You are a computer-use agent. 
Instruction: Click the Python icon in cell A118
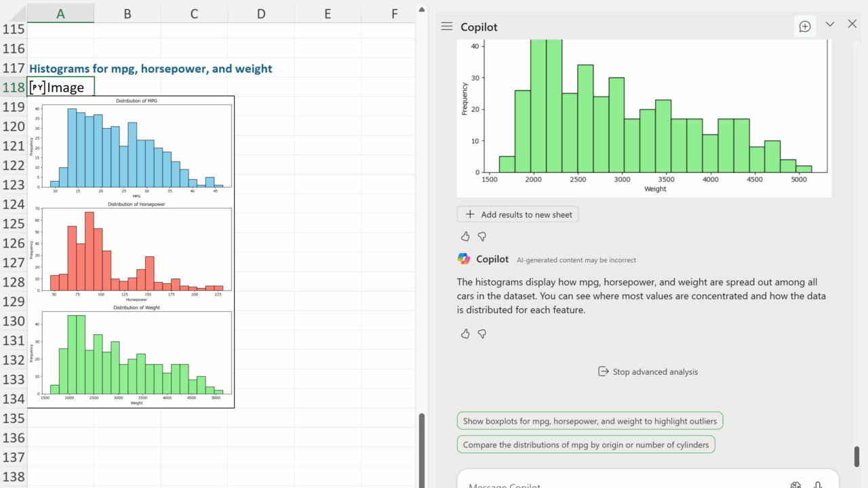click(x=37, y=87)
